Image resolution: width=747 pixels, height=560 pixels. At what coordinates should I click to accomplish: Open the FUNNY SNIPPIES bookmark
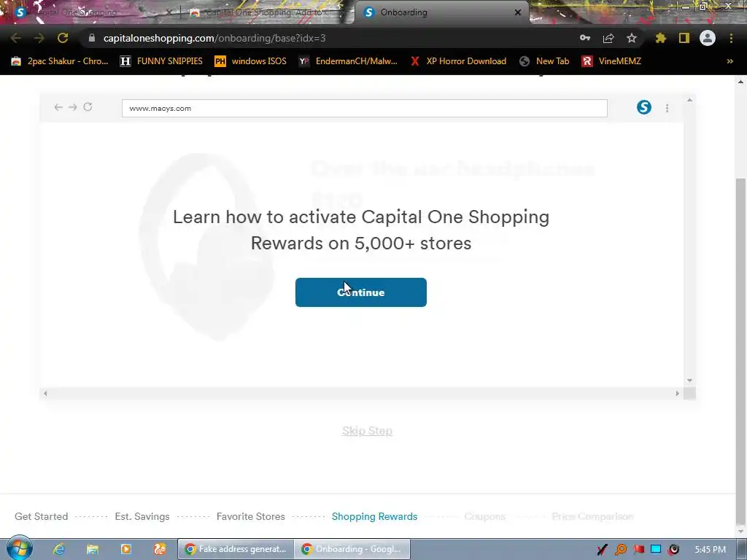point(161,61)
